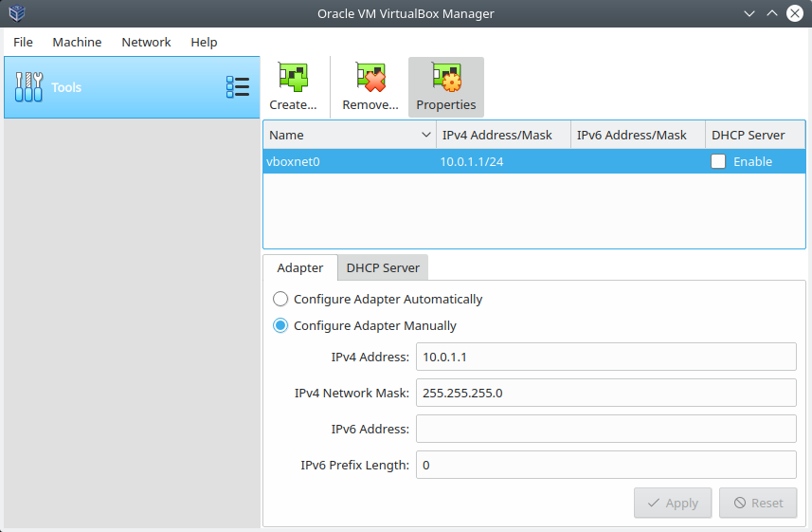Image resolution: width=812 pixels, height=532 pixels.
Task: Click the VirtualBox cube icon in titlebar
Action: [x=17, y=13]
